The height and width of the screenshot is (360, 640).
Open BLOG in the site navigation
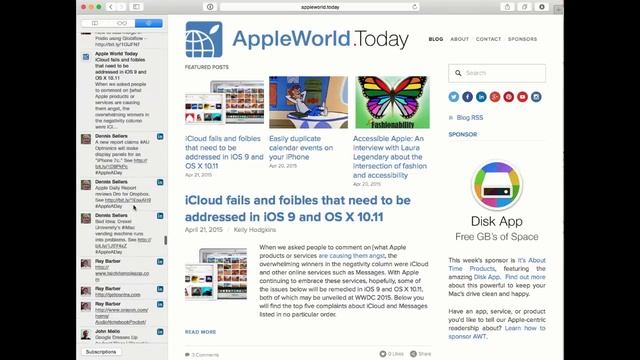tap(436, 39)
